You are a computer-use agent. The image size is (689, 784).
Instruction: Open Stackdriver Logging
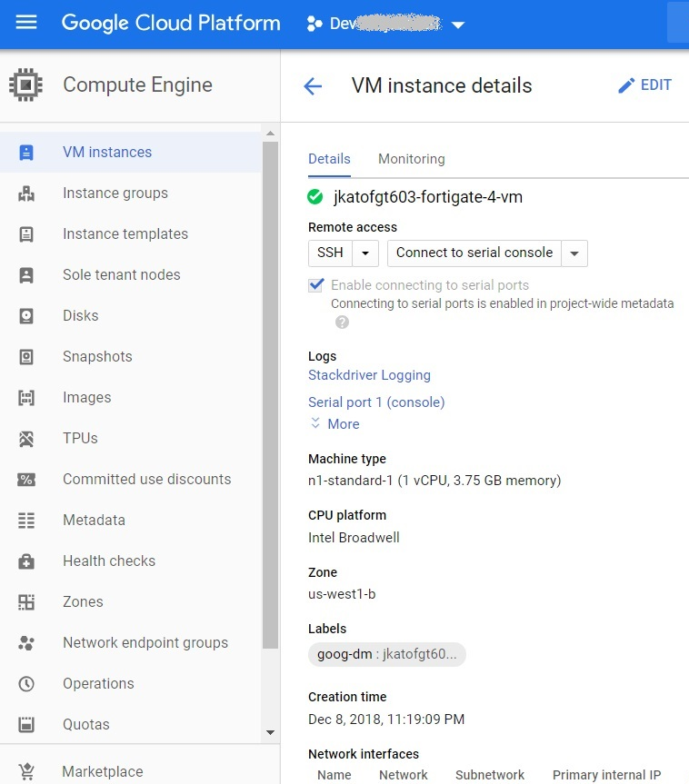pyautogui.click(x=369, y=374)
